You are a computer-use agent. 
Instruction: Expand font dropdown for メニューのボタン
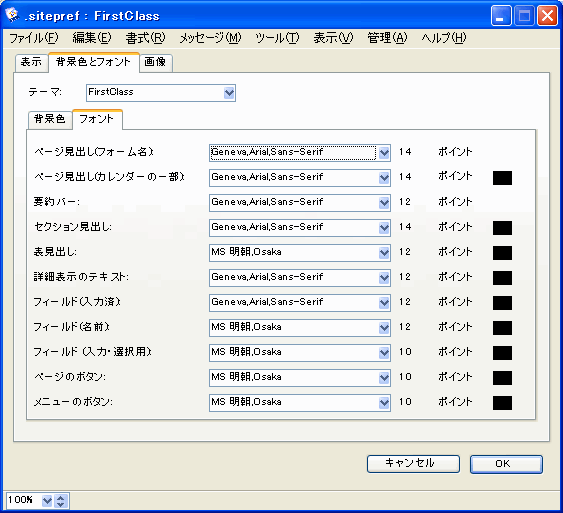[x=384, y=403]
